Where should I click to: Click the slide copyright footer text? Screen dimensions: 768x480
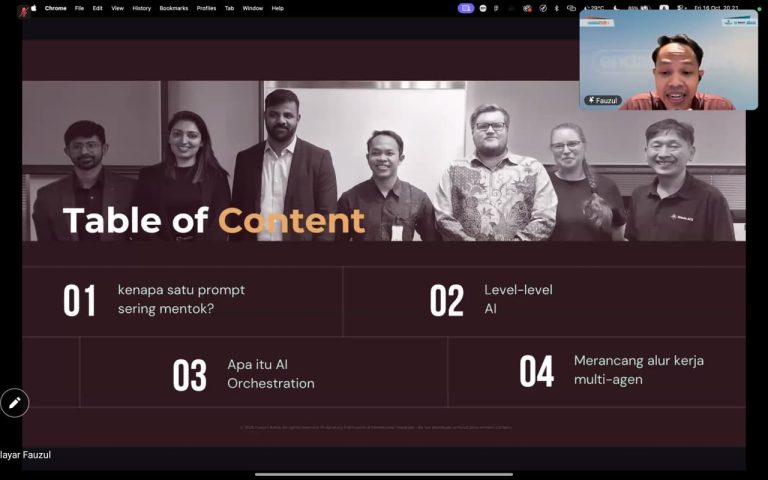376,427
